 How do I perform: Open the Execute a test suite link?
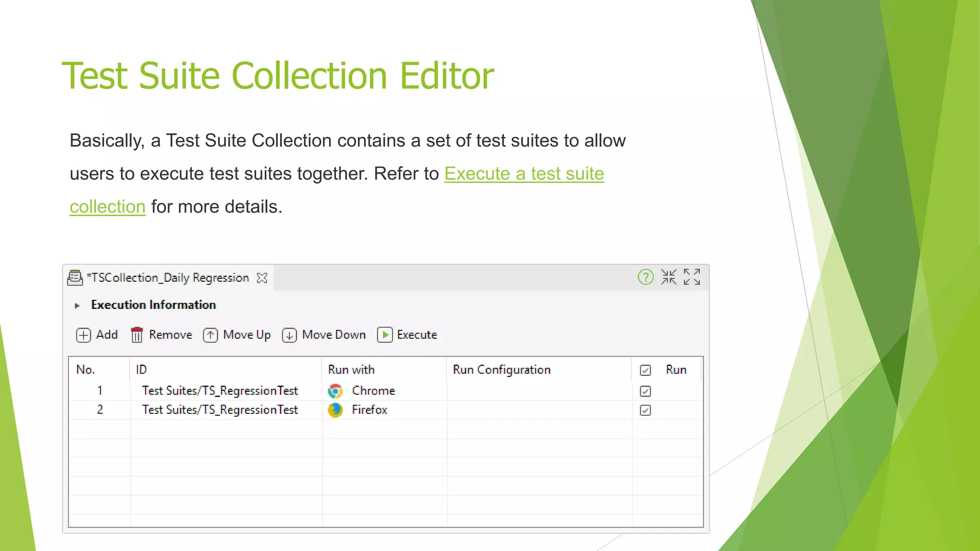[524, 174]
